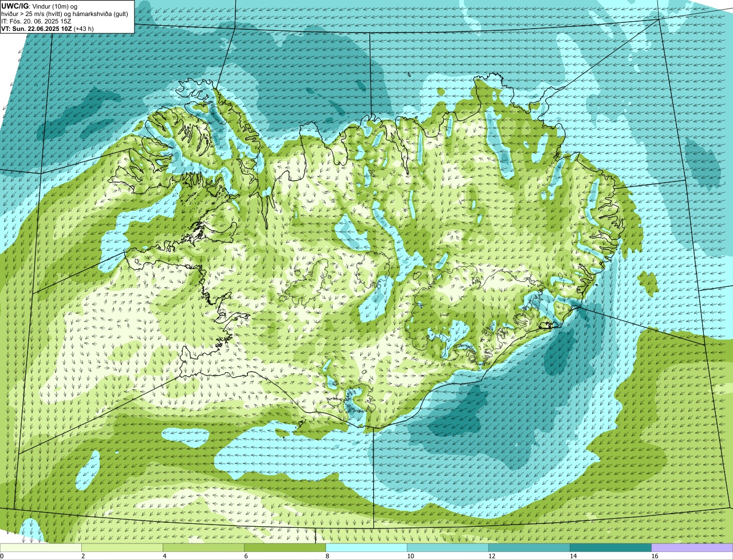Click the 2–4 m/s light green legend swatch
The width and height of the screenshot is (733, 560).
[x=122, y=548]
